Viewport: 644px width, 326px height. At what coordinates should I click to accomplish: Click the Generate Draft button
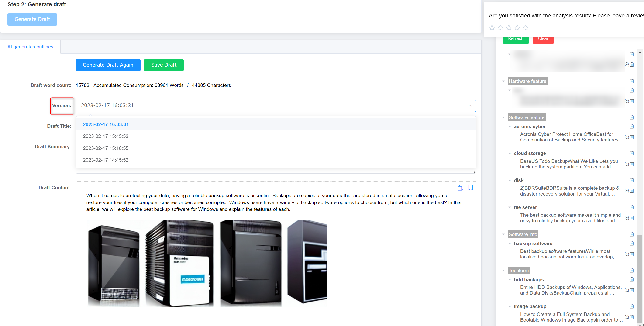(32, 19)
